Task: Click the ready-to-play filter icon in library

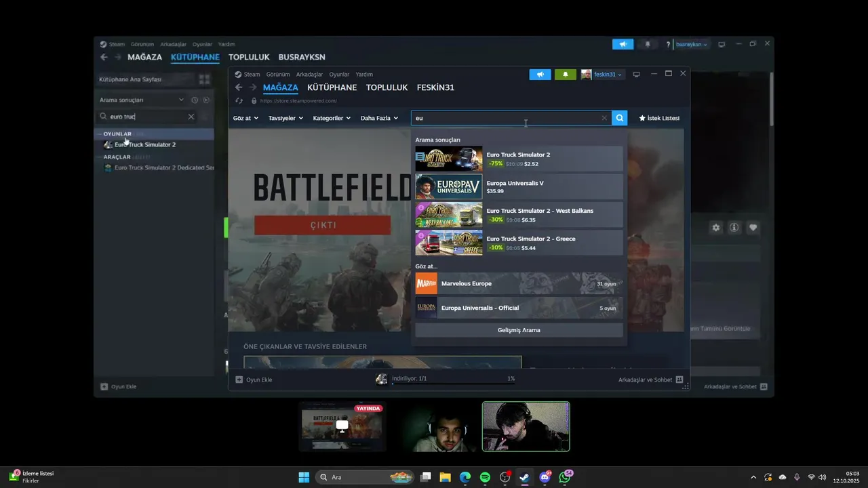Action: (206, 100)
